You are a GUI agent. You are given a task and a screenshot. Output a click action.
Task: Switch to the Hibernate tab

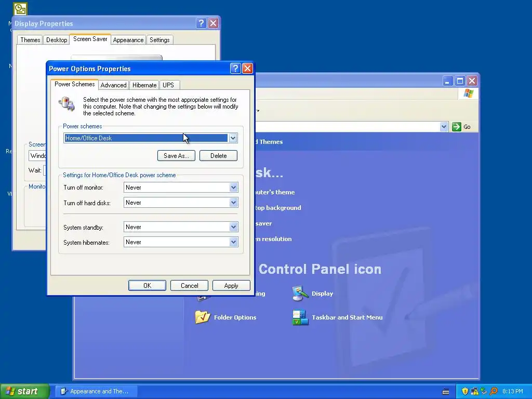point(144,85)
